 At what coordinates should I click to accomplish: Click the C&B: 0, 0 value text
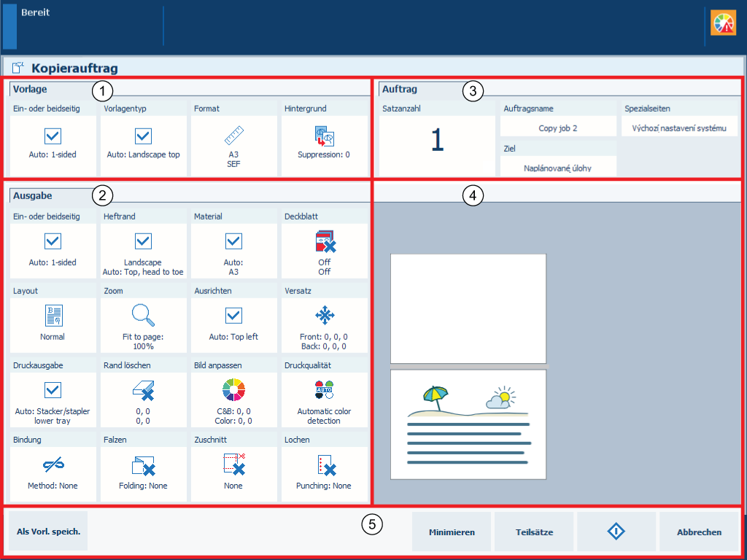tap(233, 411)
